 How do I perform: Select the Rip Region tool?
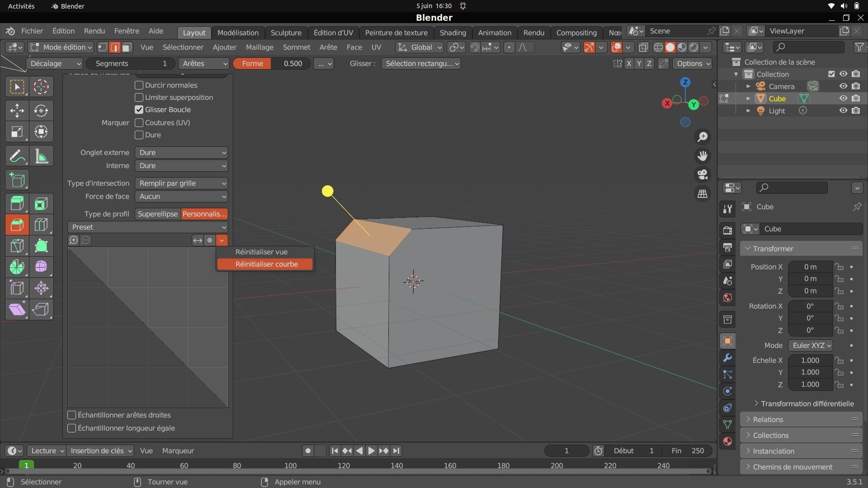[41, 310]
